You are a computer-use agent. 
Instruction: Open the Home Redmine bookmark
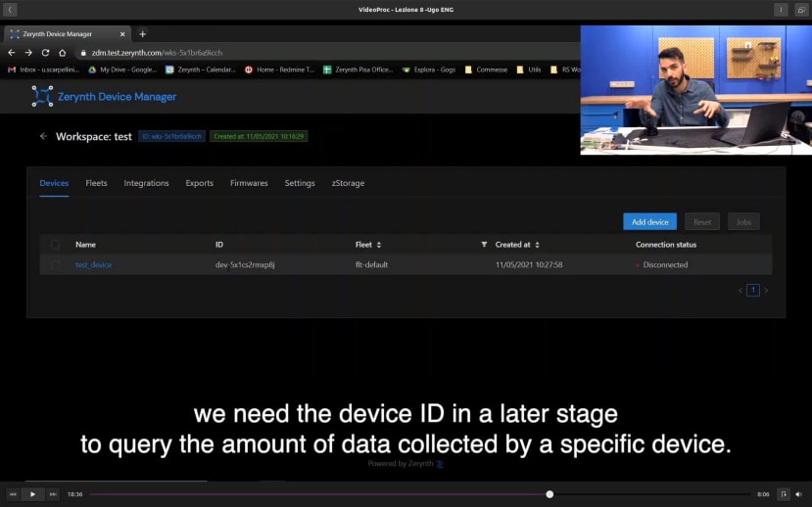279,69
